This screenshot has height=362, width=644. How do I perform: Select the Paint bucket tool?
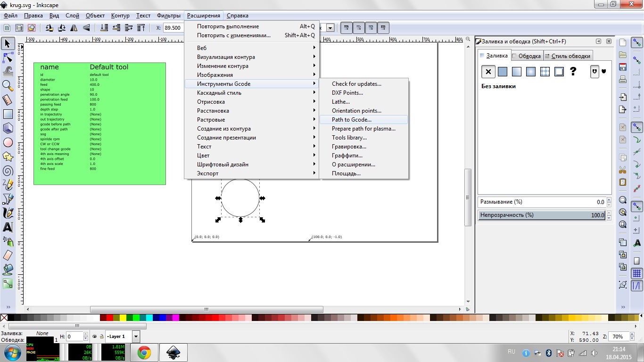(x=8, y=269)
